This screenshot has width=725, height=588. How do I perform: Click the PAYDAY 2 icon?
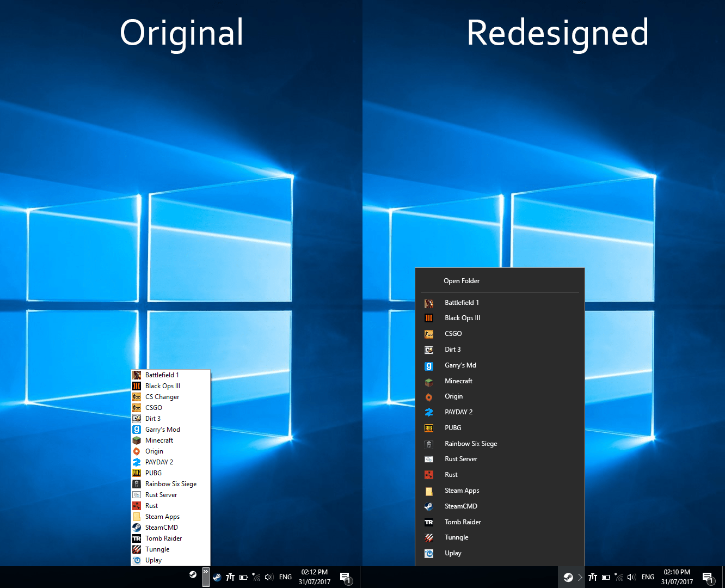tap(429, 412)
